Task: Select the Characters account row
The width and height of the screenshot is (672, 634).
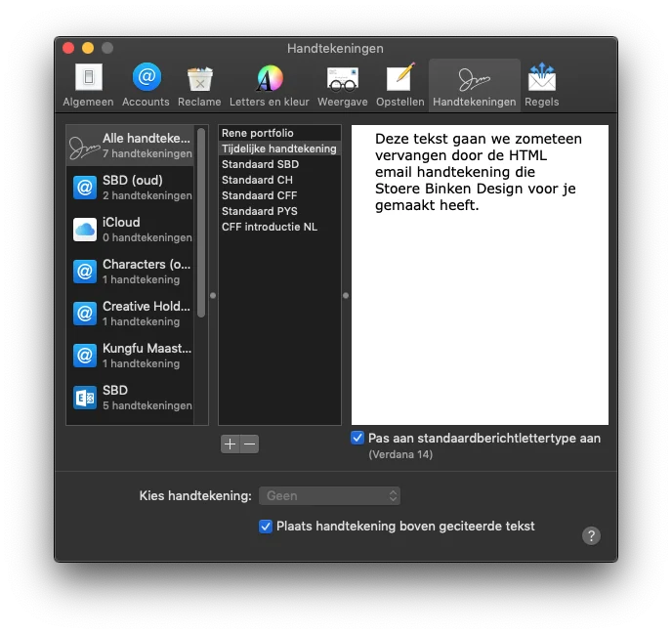Action: [x=130, y=272]
